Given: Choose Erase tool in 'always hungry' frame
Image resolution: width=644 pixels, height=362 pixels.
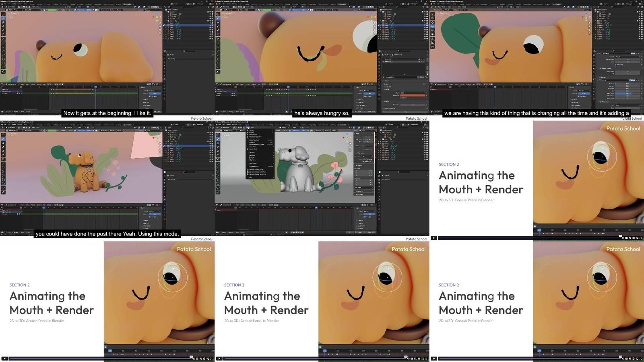Looking at the screenshot, I should tap(218, 27).
